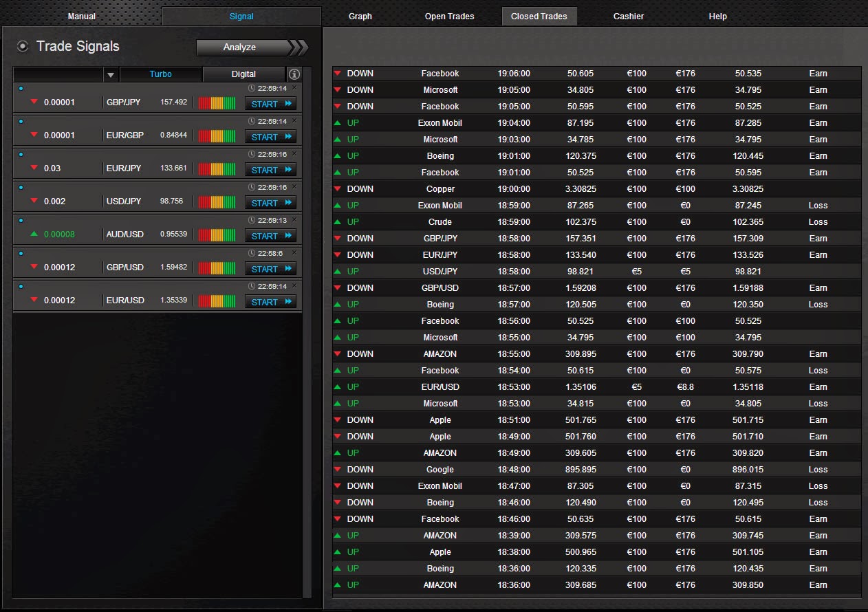Viewport: 868px width, 612px height.
Task: Select the Google closed trade row
Action: [x=596, y=469]
